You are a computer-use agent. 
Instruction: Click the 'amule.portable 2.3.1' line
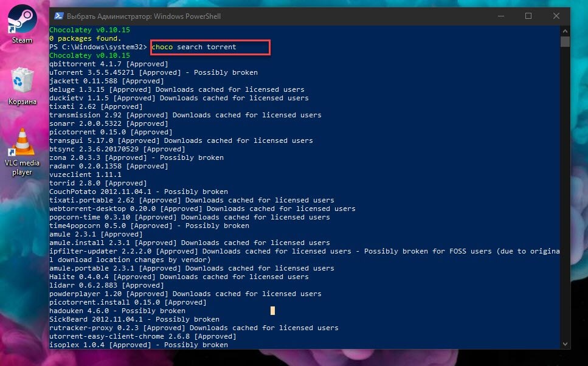(x=192, y=268)
